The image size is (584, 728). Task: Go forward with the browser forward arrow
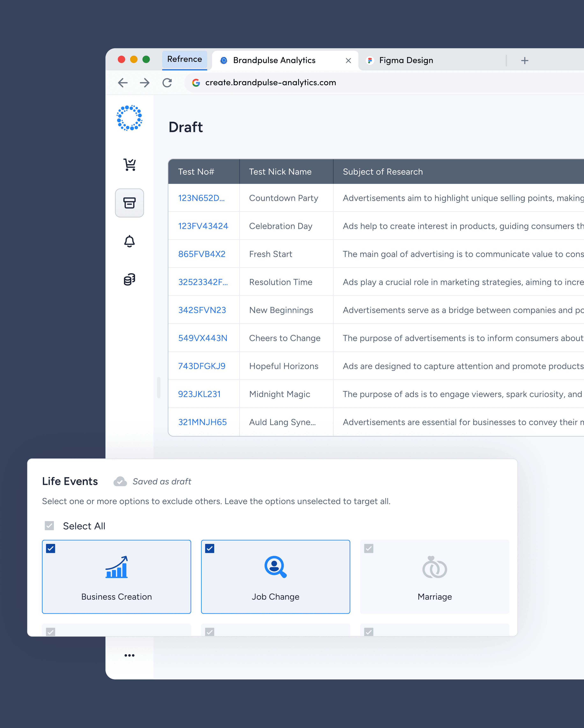click(145, 83)
